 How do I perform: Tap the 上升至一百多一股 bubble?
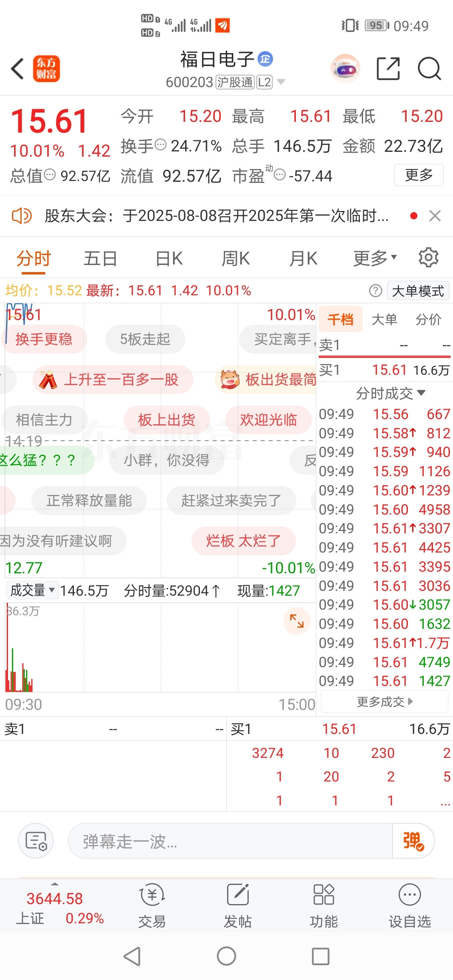tap(113, 380)
